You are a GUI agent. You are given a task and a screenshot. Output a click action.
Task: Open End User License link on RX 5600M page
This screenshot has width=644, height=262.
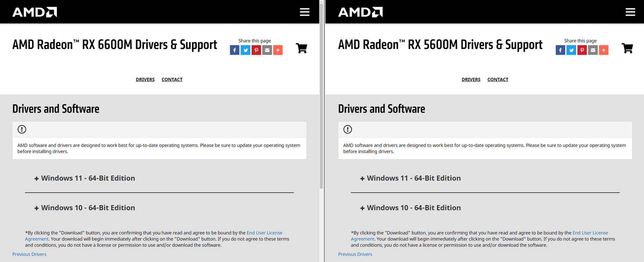pos(590,233)
